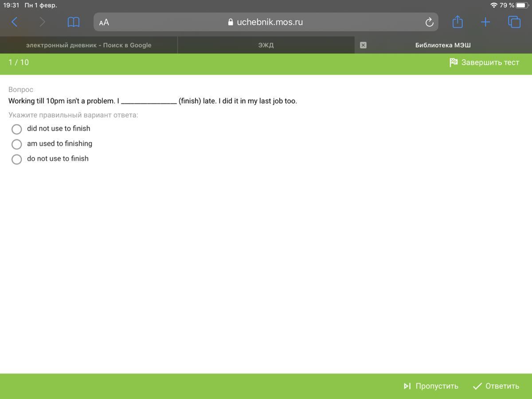Open the bookmarks book icon

click(x=73, y=22)
